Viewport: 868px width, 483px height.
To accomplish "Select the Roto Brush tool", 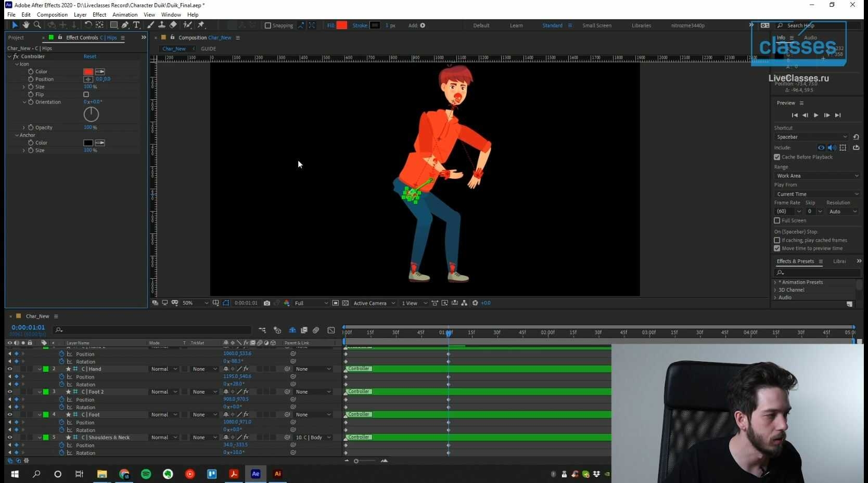I will 188,25.
